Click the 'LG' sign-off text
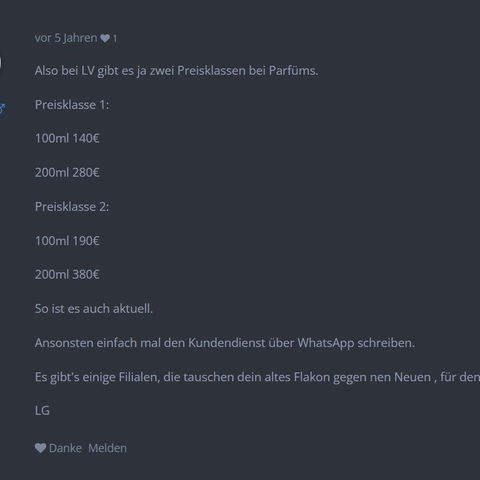The height and width of the screenshot is (480, 480). [42, 411]
